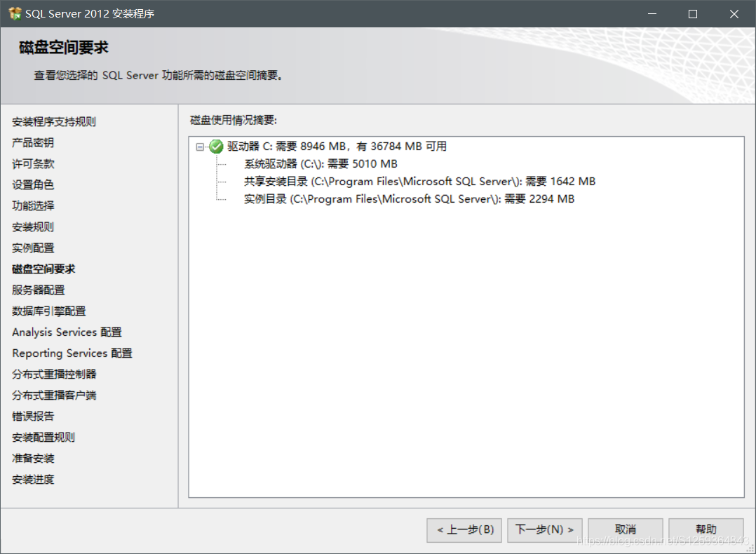Open the 许可条款 step in the sidebar
This screenshot has height=554, width=756.
tap(33, 164)
